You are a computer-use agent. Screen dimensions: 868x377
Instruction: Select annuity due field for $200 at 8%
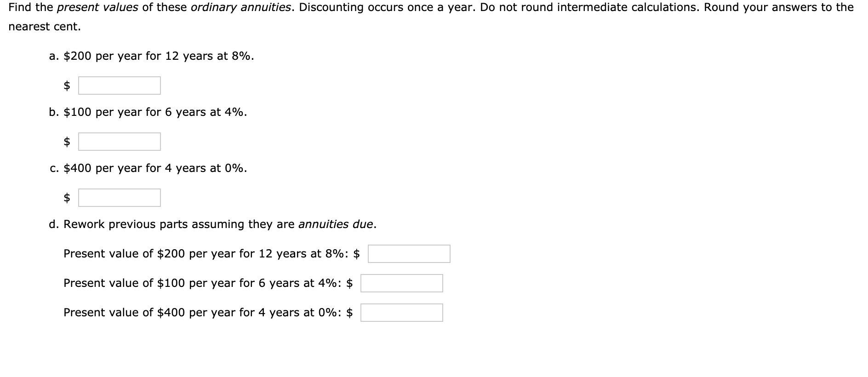coord(409,254)
